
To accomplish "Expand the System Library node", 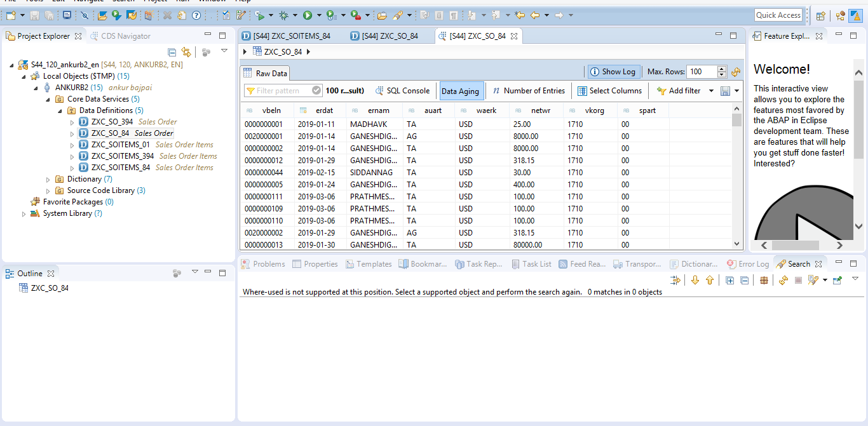I will pyautogui.click(x=24, y=214).
